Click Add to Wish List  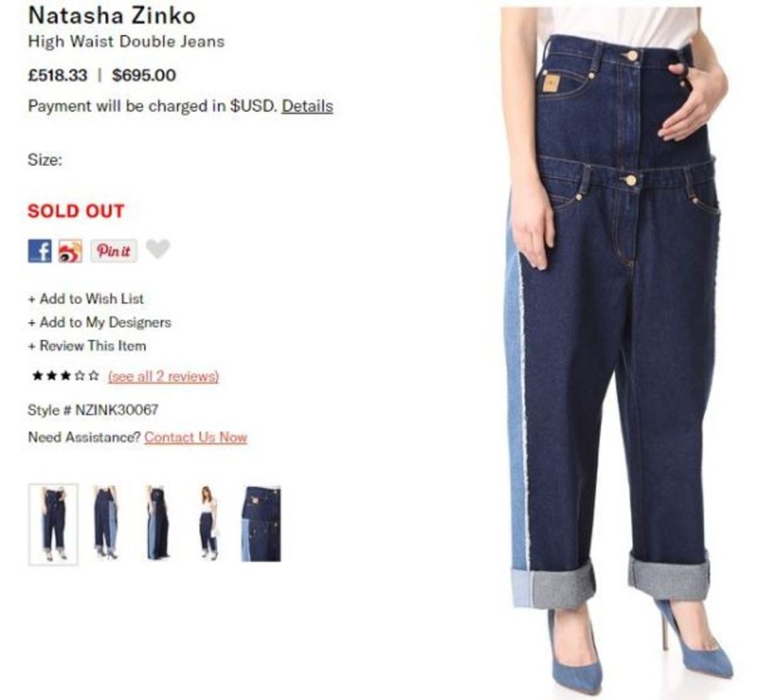(86, 299)
